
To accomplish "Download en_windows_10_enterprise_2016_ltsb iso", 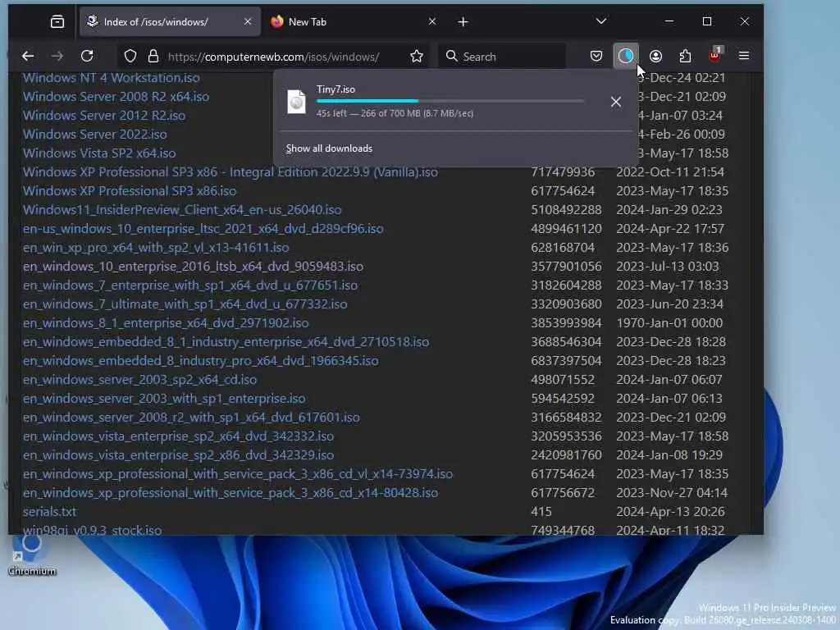I will point(193,267).
